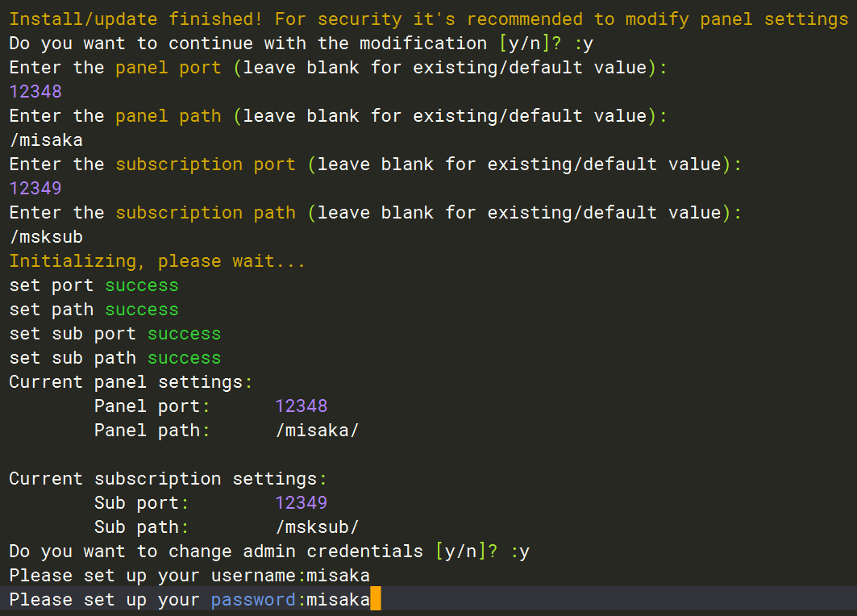Screen dimensions: 857x616
Task: Click the orange terminal cursor block
Action: (x=375, y=600)
